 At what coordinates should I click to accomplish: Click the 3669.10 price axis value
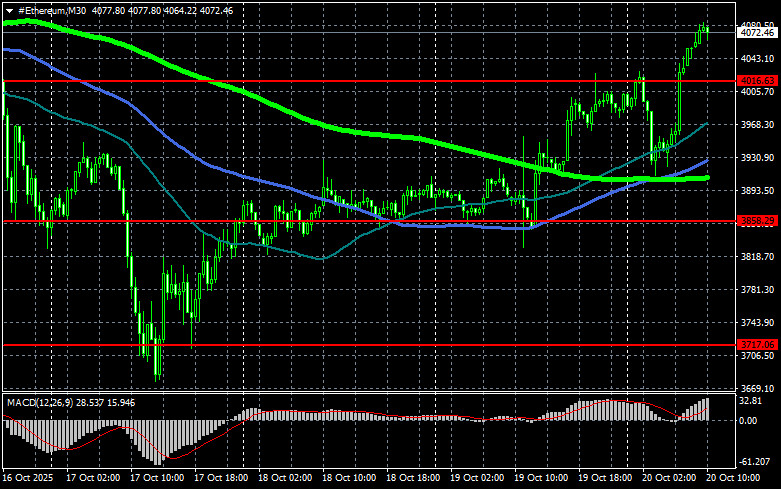pyautogui.click(x=757, y=388)
